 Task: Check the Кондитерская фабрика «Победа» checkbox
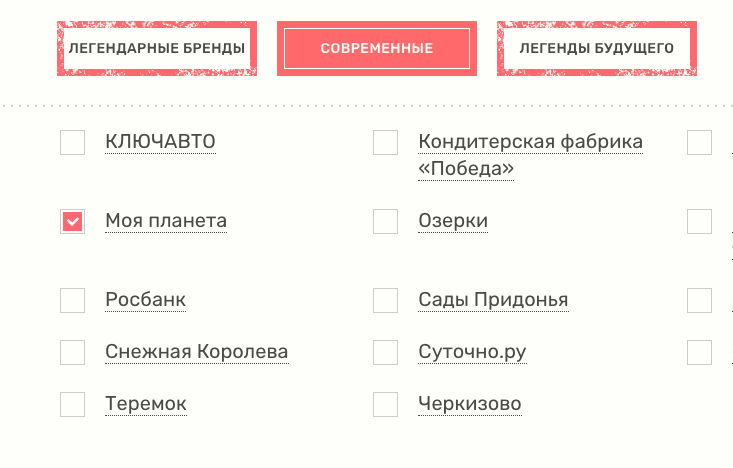point(385,143)
